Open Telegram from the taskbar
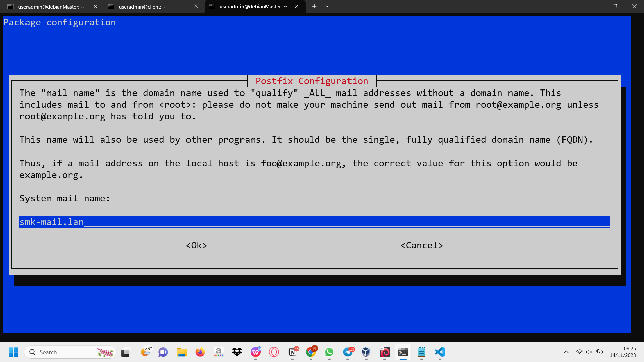Image resolution: width=644 pixels, height=362 pixels. coord(348,352)
